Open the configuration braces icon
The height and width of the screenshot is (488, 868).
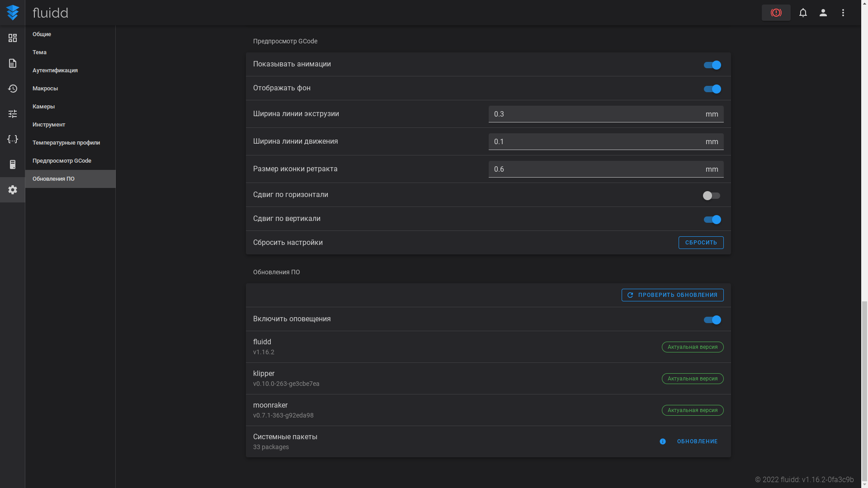tap(13, 139)
